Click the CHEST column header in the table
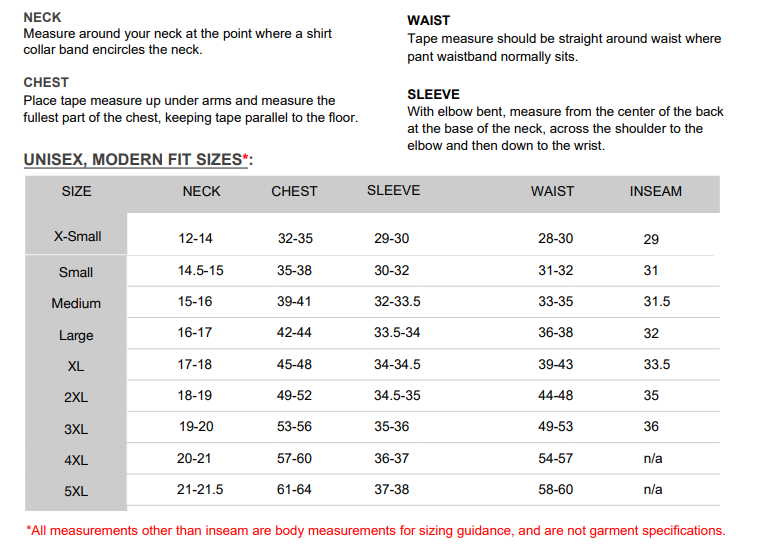 tap(294, 191)
